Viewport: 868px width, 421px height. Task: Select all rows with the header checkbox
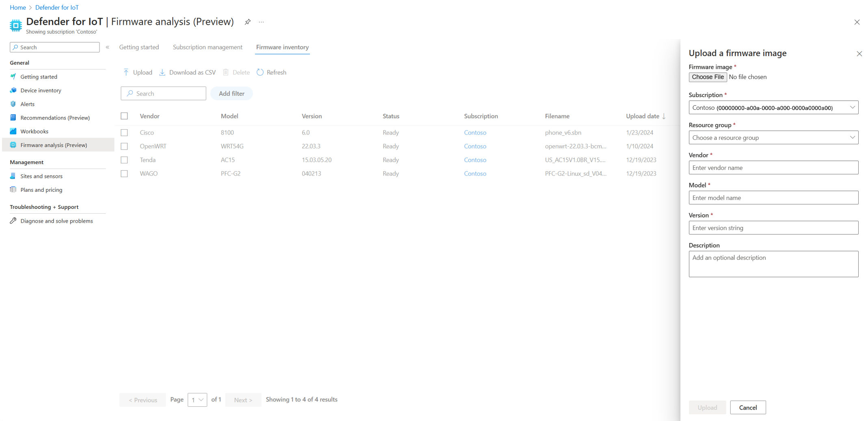(x=124, y=116)
